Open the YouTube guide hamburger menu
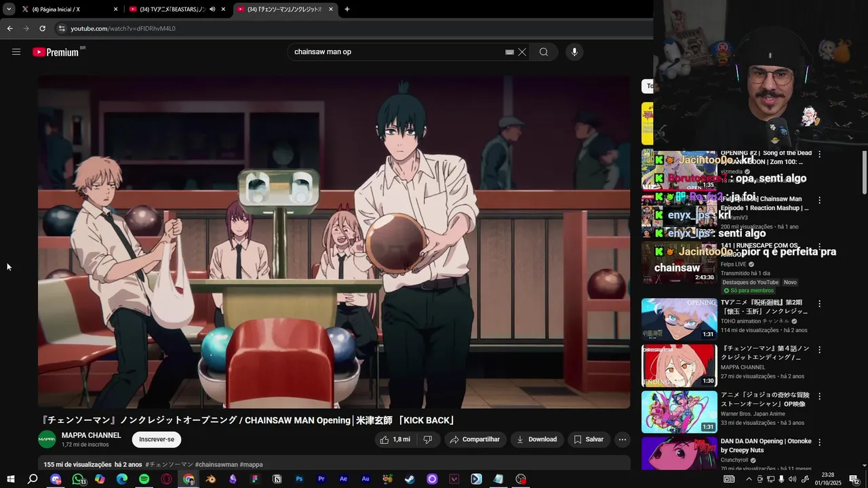The image size is (868, 488). [16, 52]
